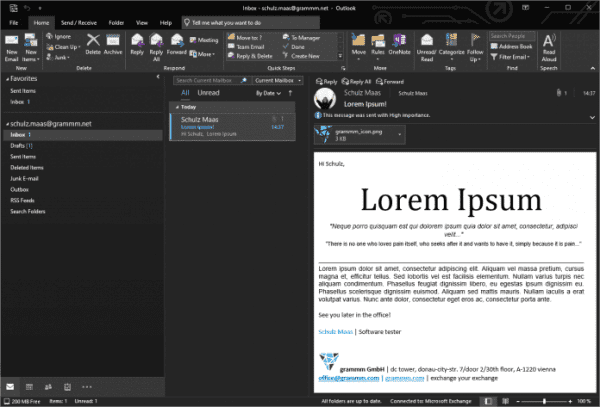Open the Address Book
Image resolution: width=600 pixels, height=407 pixels.
tap(512, 46)
